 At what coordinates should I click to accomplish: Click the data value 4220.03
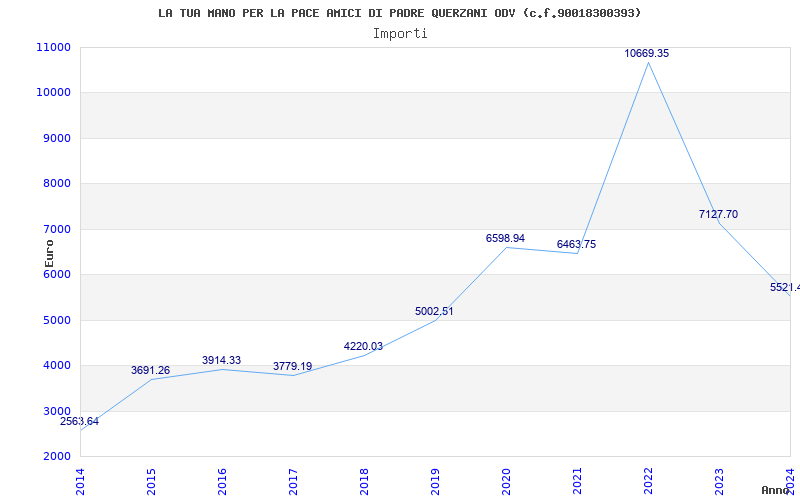(x=363, y=347)
